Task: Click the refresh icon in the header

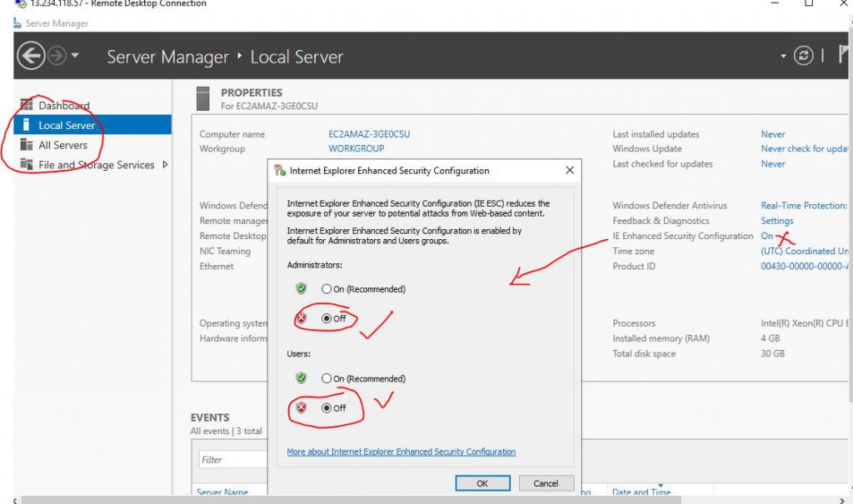Action: click(x=803, y=56)
